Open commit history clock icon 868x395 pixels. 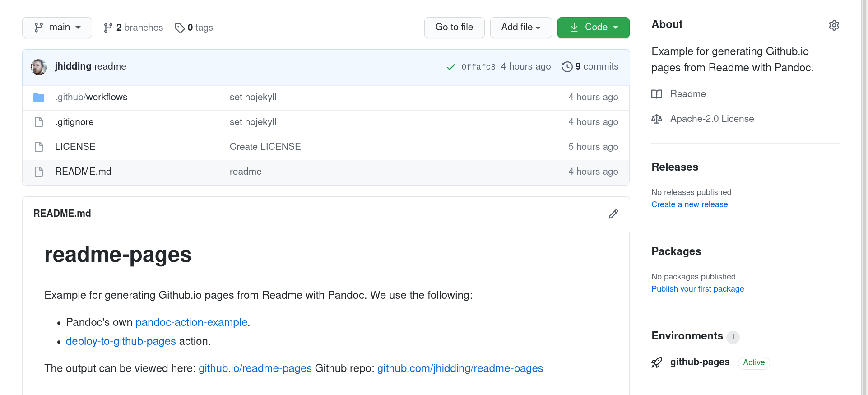(x=567, y=67)
